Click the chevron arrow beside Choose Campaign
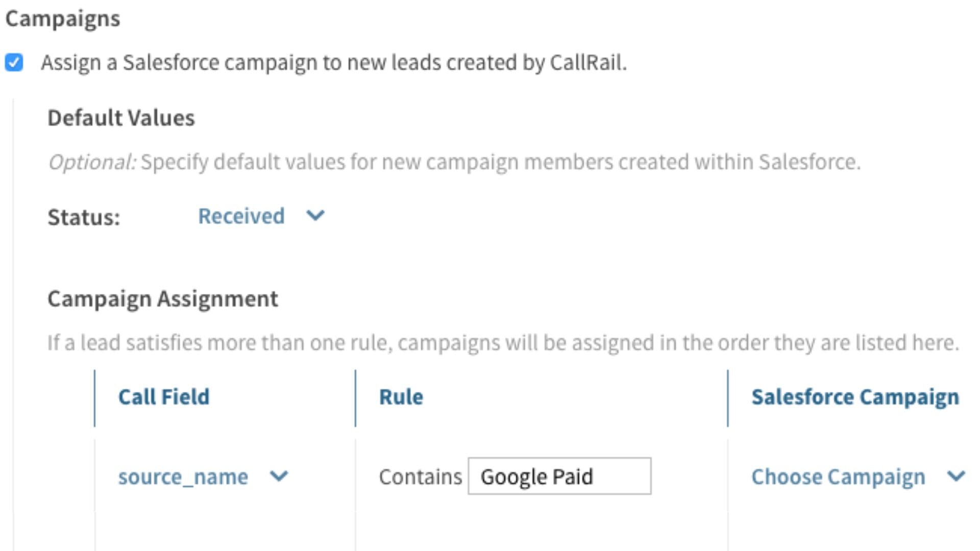 point(955,477)
